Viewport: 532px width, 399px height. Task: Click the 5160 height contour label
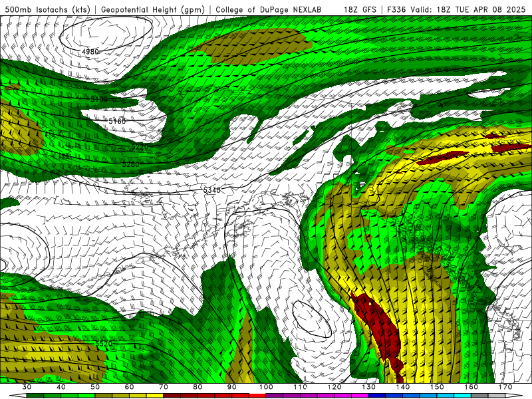tap(117, 121)
